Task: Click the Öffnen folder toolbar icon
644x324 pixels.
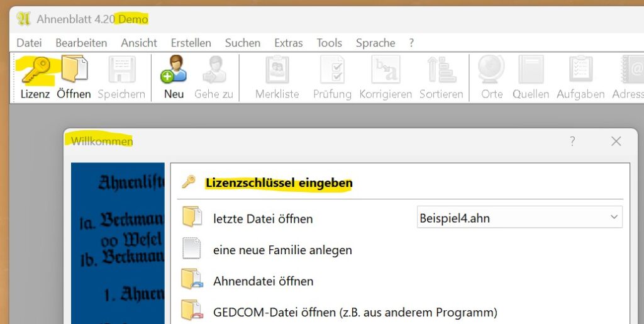Action: pos(74,69)
